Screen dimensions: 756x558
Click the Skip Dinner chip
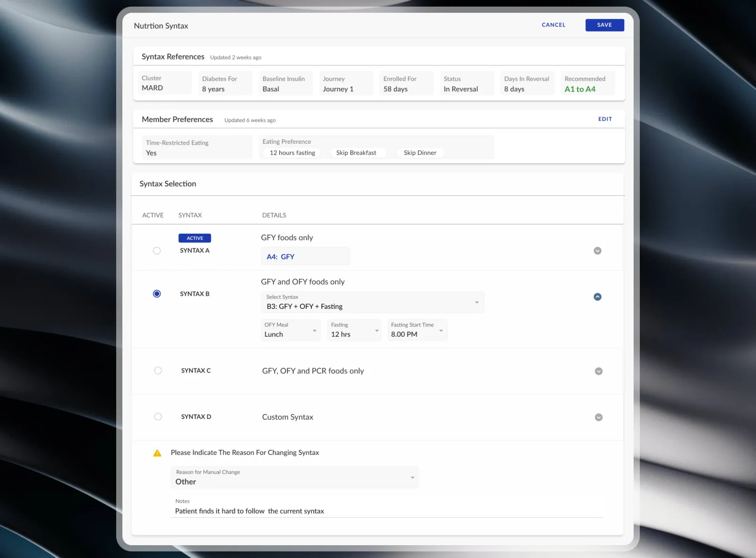coord(420,153)
